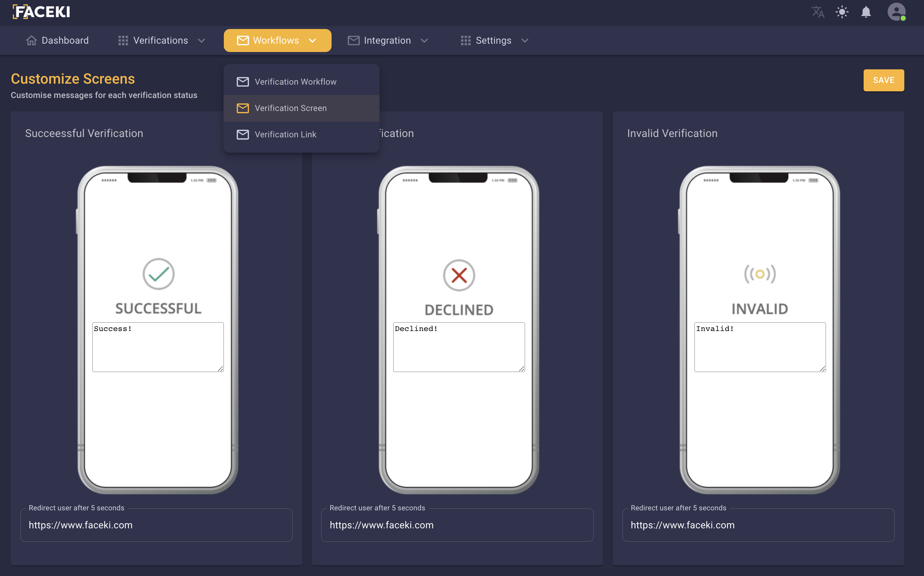The image size is (924, 576).
Task: Choose Verification Screen menu entry
Action: click(291, 108)
